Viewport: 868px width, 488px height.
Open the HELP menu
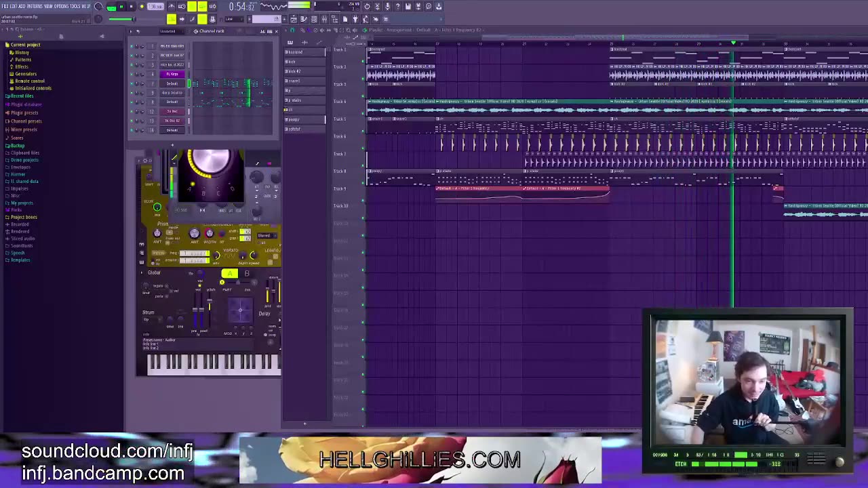click(86, 6)
